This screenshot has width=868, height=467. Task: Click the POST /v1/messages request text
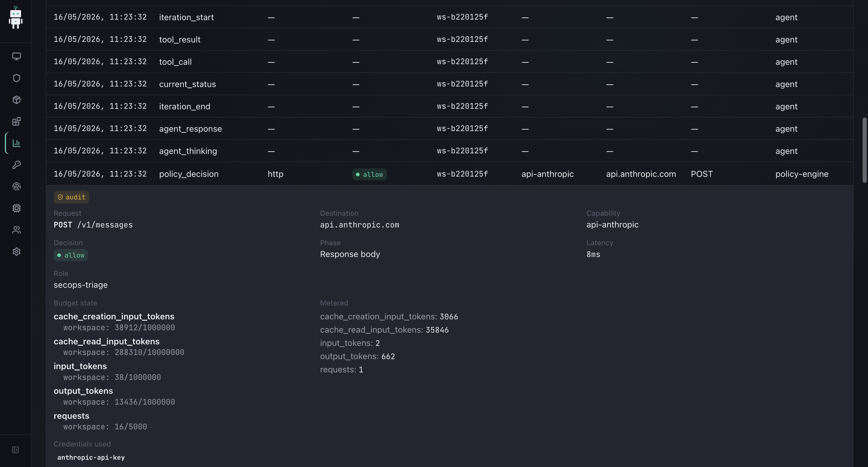click(93, 225)
